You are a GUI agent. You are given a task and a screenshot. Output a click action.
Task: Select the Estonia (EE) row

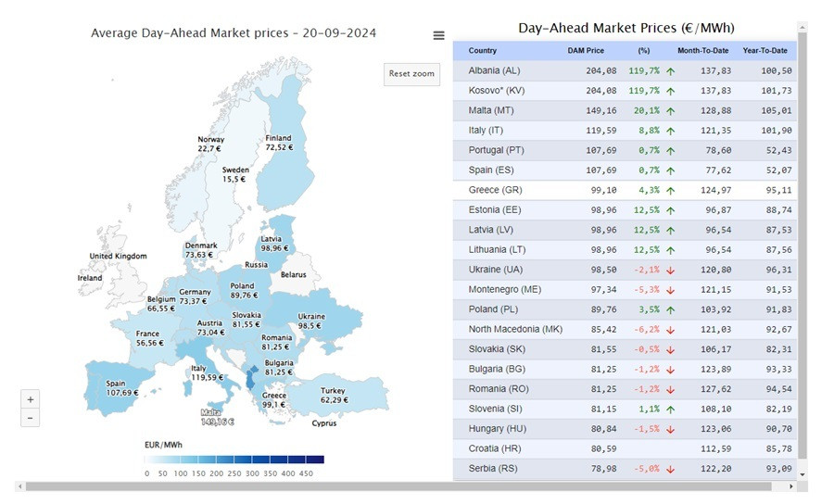tap(625, 210)
